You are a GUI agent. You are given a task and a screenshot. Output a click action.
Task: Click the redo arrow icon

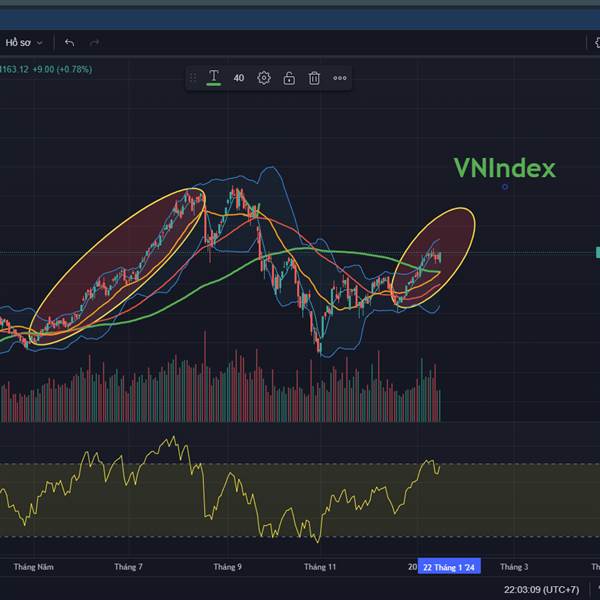[x=94, y=42]
